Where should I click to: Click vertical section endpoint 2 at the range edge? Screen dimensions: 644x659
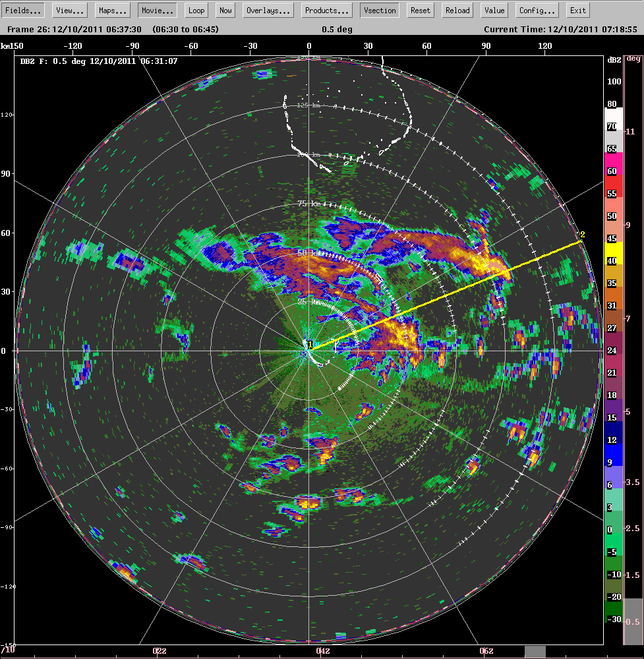click(582, 235)
